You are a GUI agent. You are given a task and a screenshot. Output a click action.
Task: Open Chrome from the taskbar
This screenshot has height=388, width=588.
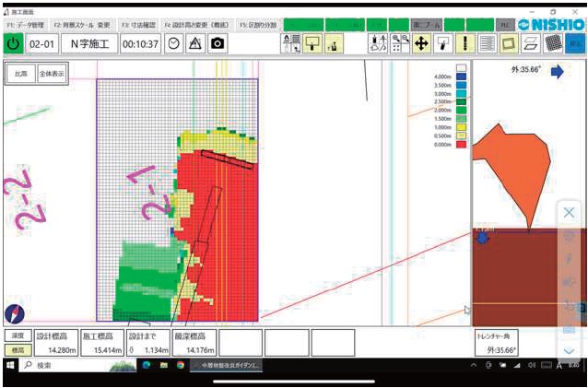click(x=181, y=365)
